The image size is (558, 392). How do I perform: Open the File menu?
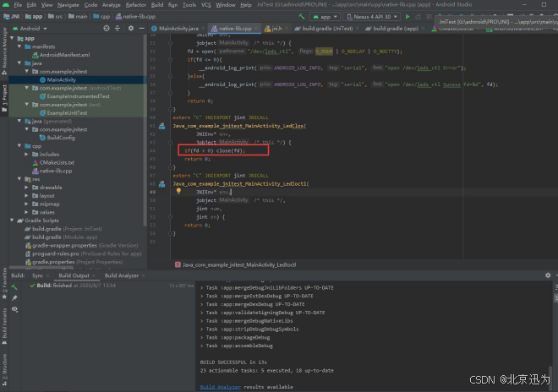coord(18,4)
